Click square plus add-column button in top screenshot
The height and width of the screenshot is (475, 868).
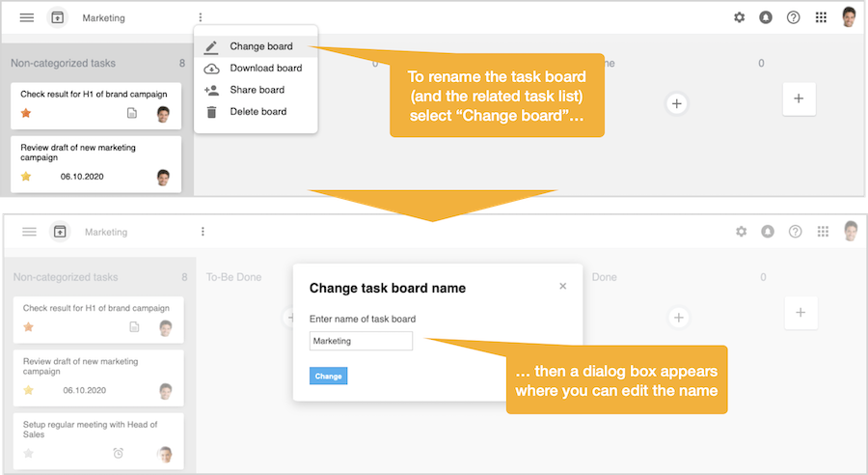click(x=799, y=98)
